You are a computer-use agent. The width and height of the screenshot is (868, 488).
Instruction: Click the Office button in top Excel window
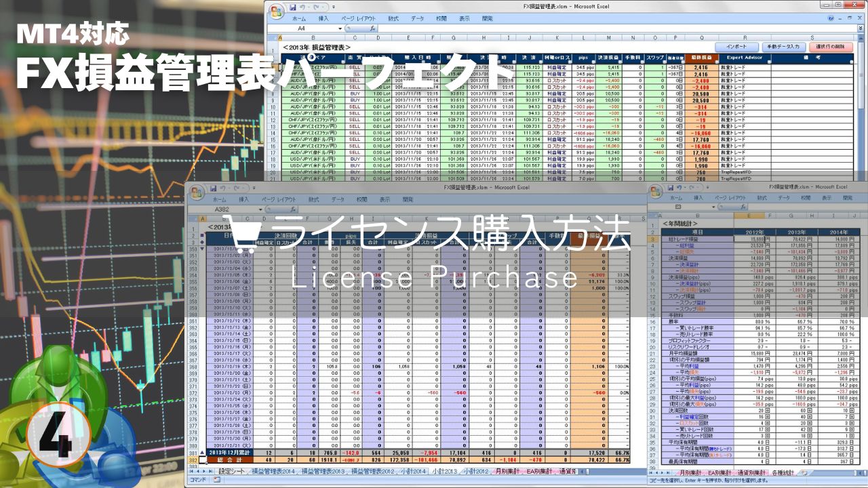(x=276, y=11)
